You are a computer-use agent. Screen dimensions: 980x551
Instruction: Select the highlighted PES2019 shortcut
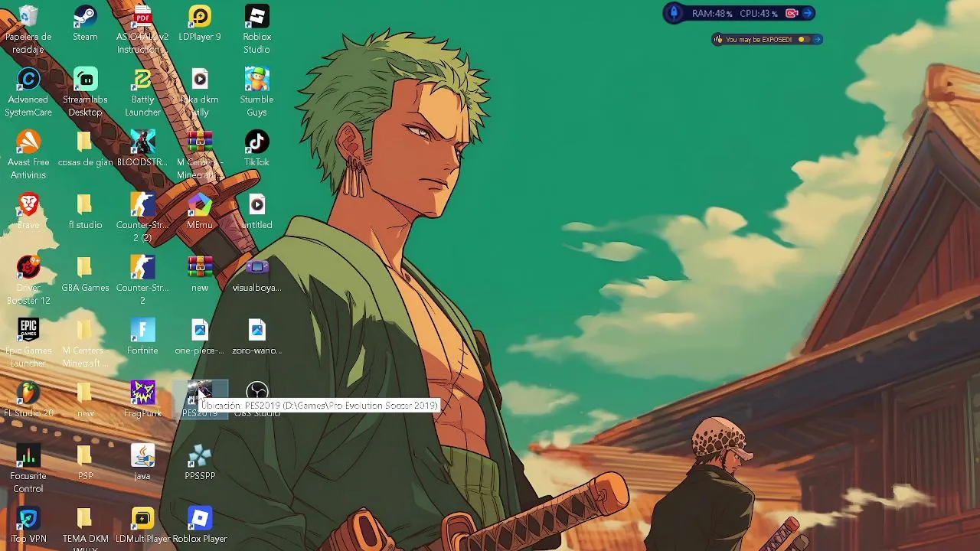coord(200,399)
